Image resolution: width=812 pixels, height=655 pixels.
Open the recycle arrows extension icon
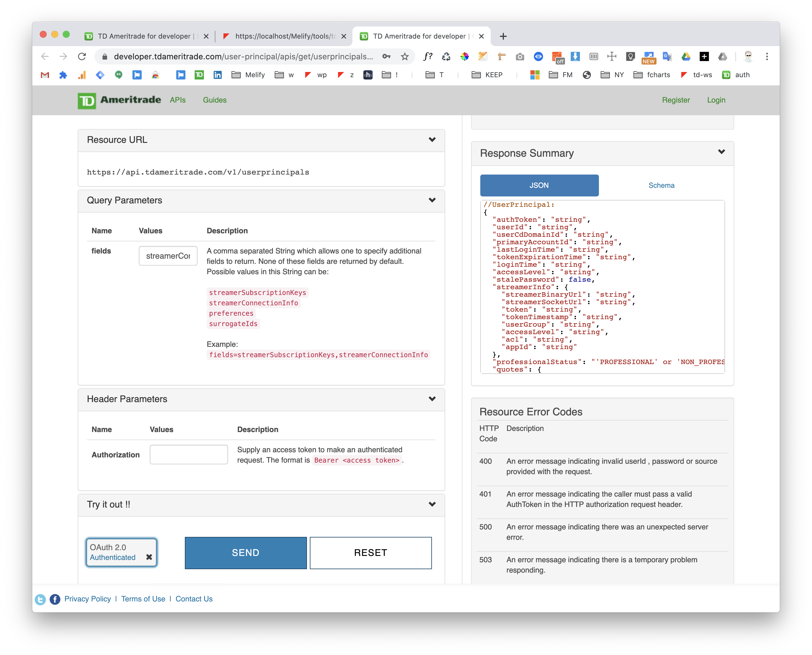[x=446, y=56]
